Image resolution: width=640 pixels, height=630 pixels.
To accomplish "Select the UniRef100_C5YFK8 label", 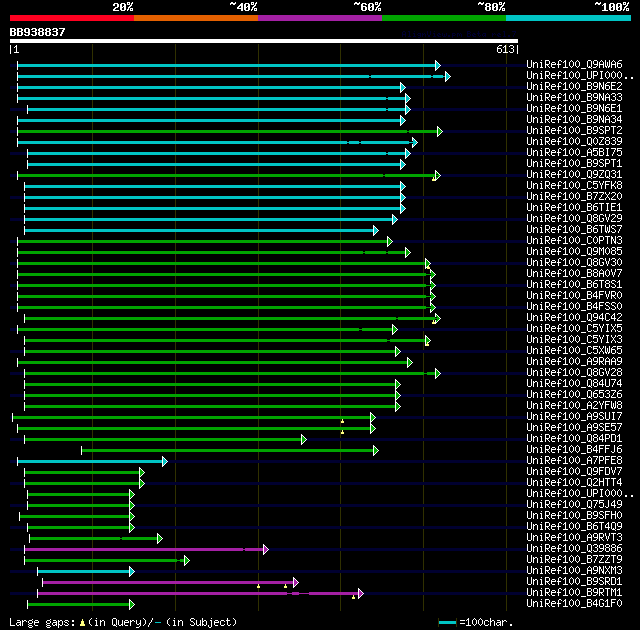I will coord(574,185).
